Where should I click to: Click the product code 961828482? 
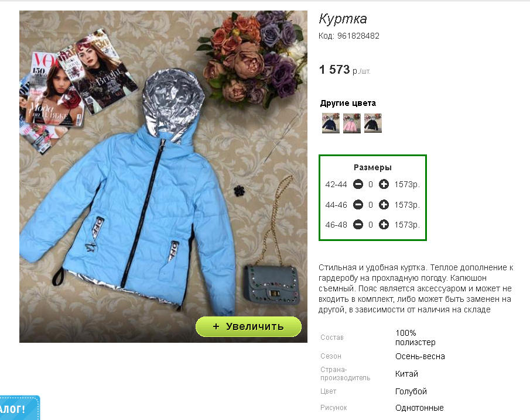click(x=358, y=36)
